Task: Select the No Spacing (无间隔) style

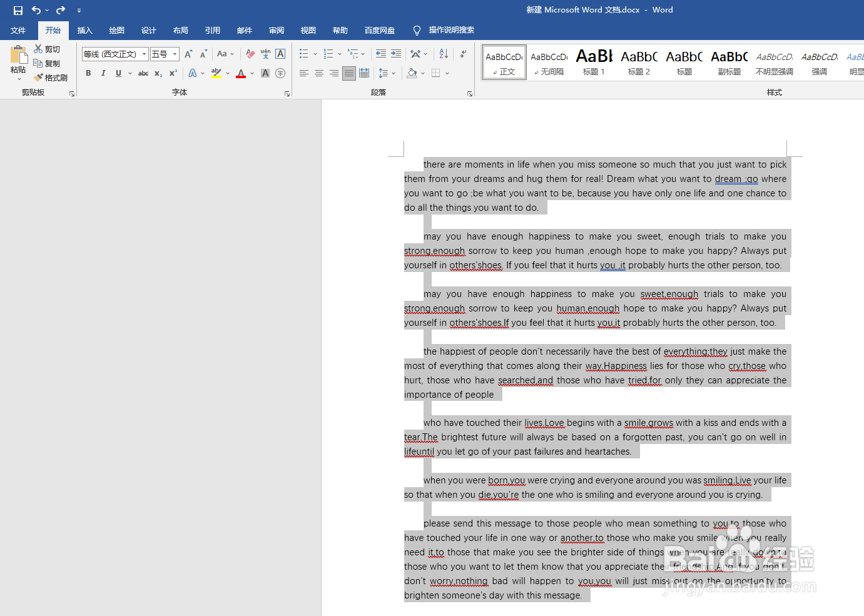Action: pos(549,63)
